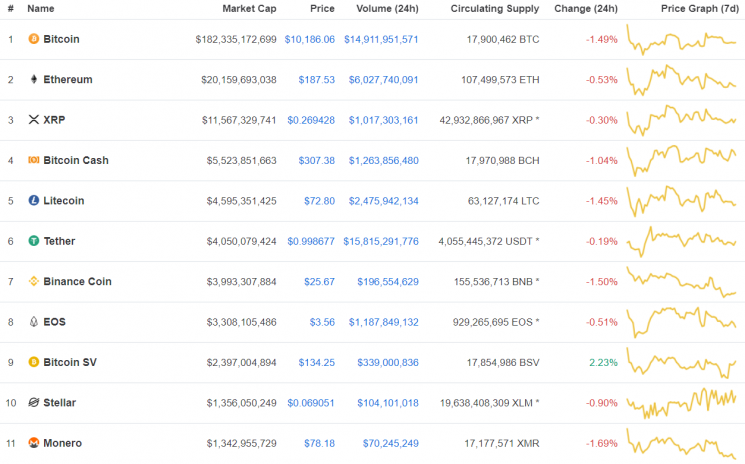Click the Binance Coin logo icon
This screenshot has height=464, width=745.
[x=33, y=281]
